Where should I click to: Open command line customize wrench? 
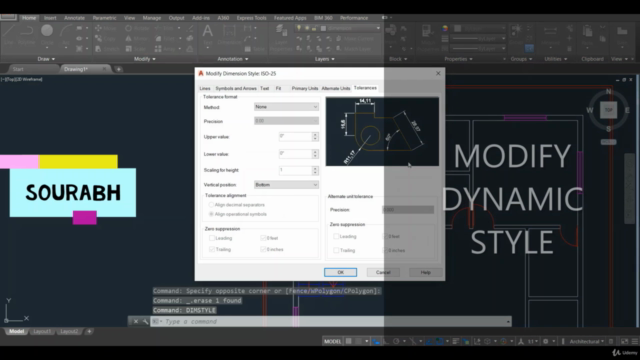(145, 322)
